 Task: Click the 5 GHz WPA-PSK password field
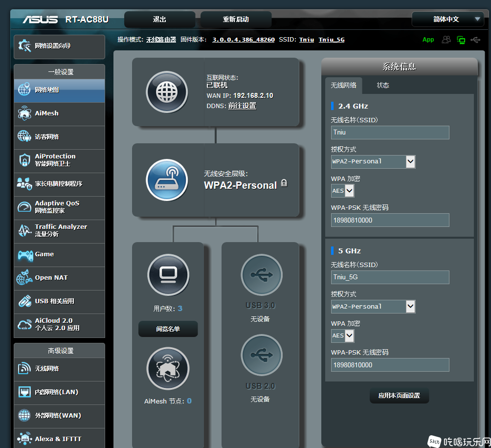click(390, 365)
